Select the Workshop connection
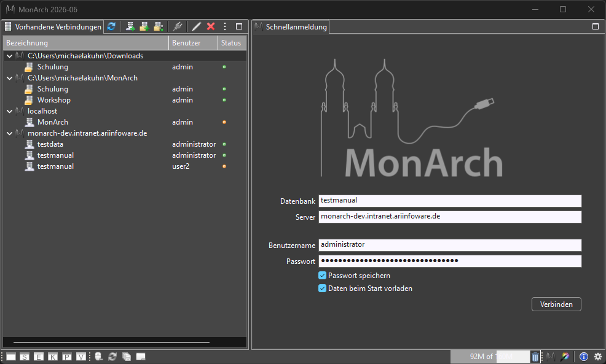The height and width of the screenshot is (364, 606). (53, 100)
